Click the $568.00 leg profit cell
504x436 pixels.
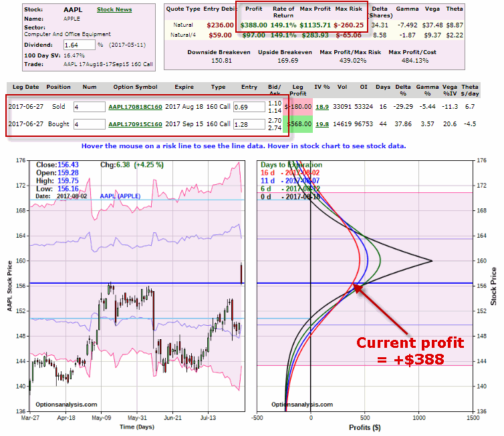click(x=298, y=124)
